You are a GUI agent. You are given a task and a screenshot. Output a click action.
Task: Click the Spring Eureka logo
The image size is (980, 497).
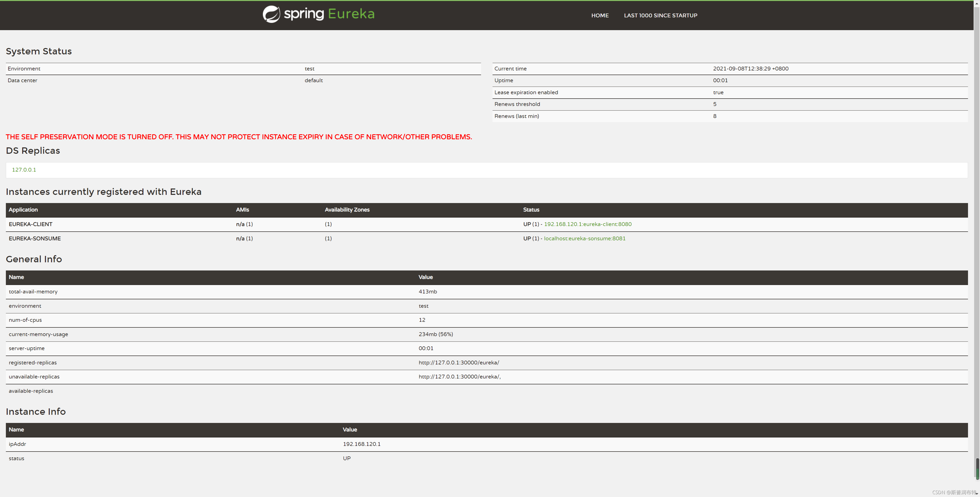(318, 14)
